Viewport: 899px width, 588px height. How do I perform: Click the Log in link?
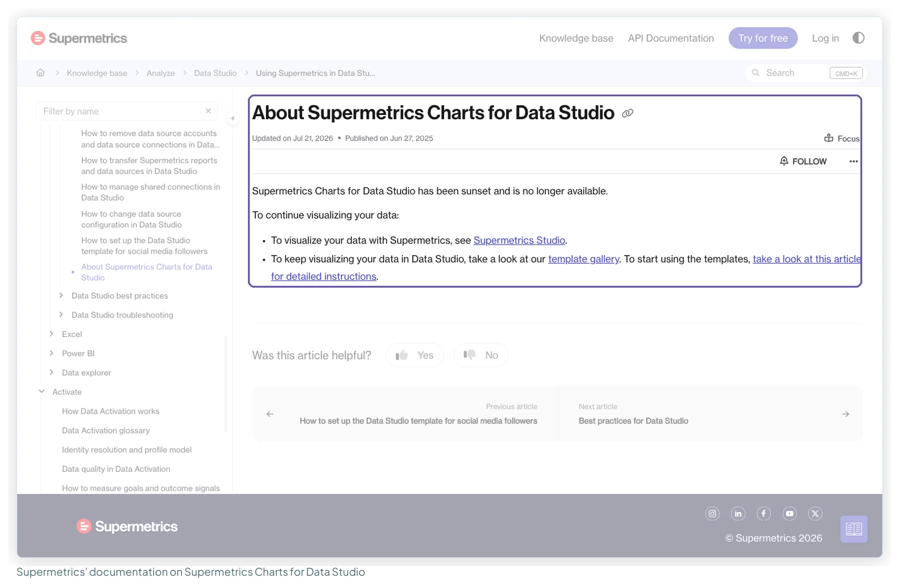click(x=825, y=38)
